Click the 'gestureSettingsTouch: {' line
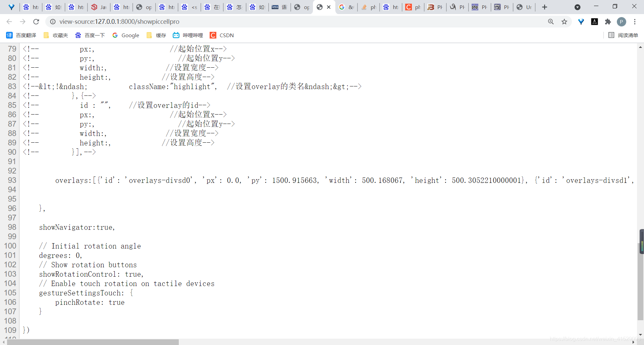The height and width of the screenshot is (345, 644). pos(86,293)
